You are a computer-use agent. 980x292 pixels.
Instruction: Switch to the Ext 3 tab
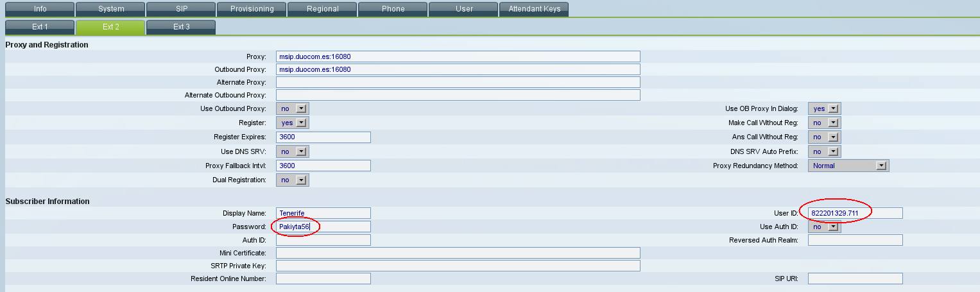pyautogui.click(x=180, y=27)
